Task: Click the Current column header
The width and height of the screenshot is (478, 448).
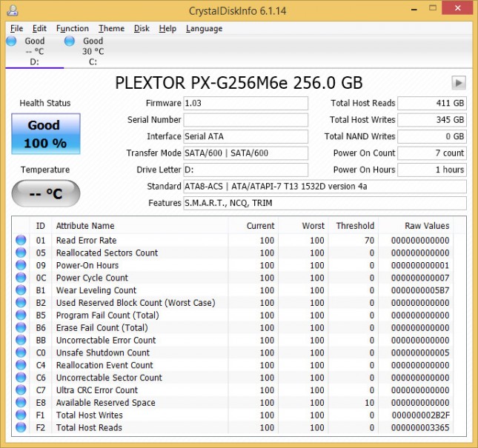Action: [x=253, y=226]
